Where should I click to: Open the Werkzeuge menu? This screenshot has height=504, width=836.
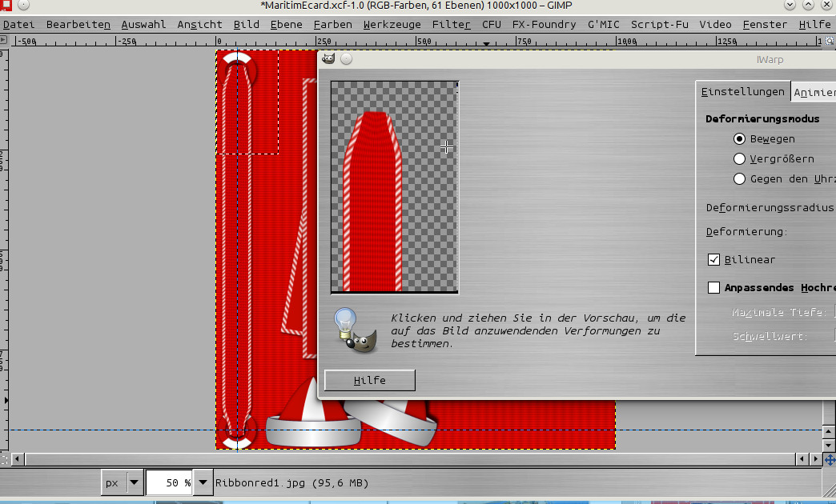pos(392,25)
